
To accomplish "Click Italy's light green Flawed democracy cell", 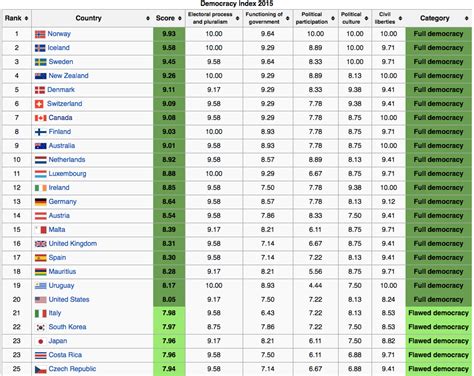I will (x=439, y=313).
